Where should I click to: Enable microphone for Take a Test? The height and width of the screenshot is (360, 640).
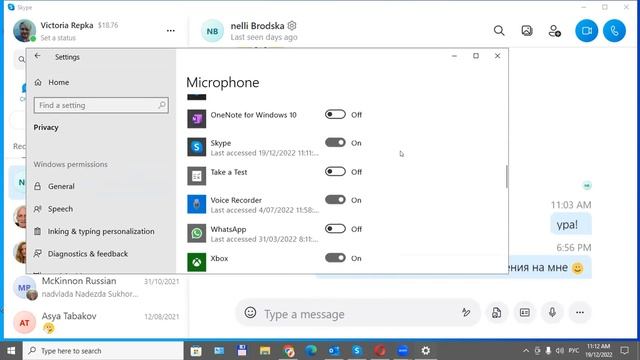(335, 172)
